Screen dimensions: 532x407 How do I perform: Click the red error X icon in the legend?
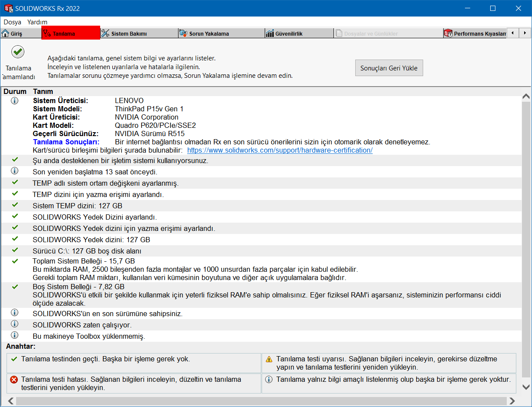pyautogui.click(x=14, y=380)
